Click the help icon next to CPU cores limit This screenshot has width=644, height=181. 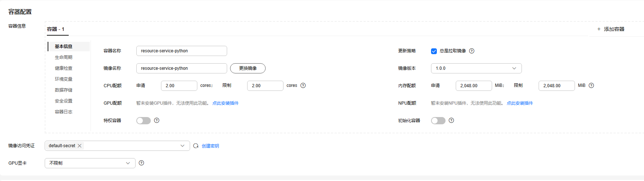click(303, 85)
